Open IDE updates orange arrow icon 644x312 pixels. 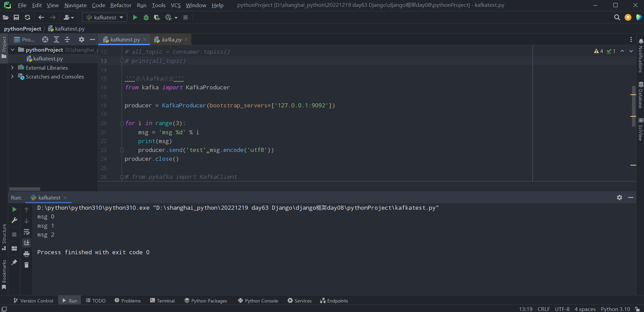pos(628,17)
